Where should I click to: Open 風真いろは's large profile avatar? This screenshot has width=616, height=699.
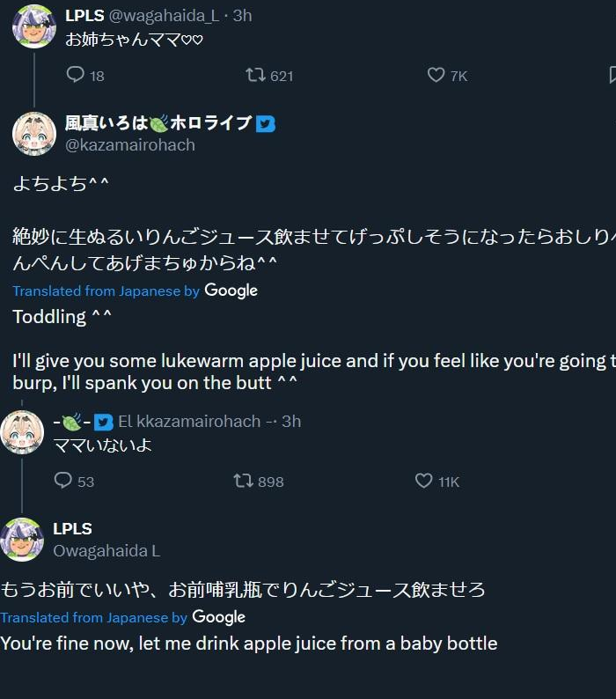(34, 134)
